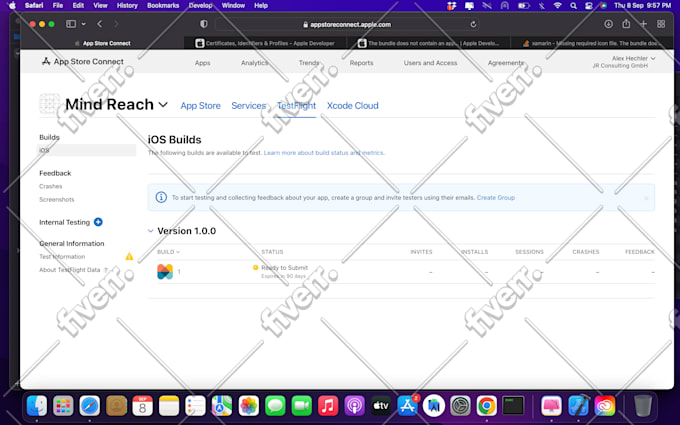
Task: Open Trends in the top navigation
Action: click(309, 63)
